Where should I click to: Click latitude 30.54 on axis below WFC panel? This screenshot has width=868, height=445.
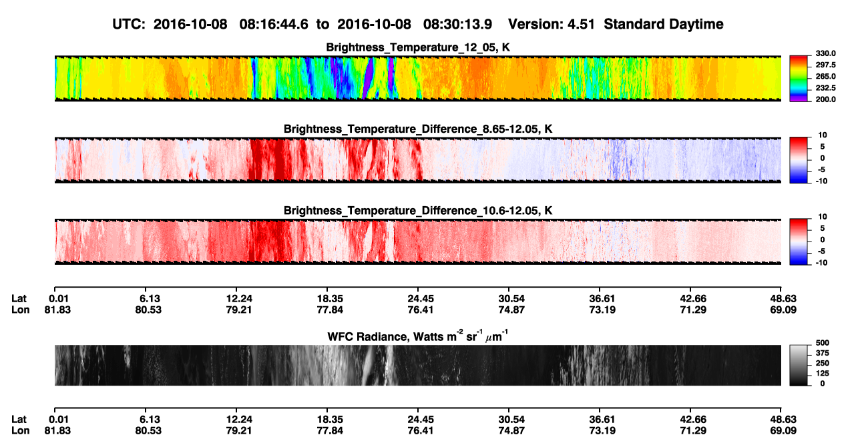(511, 419)
